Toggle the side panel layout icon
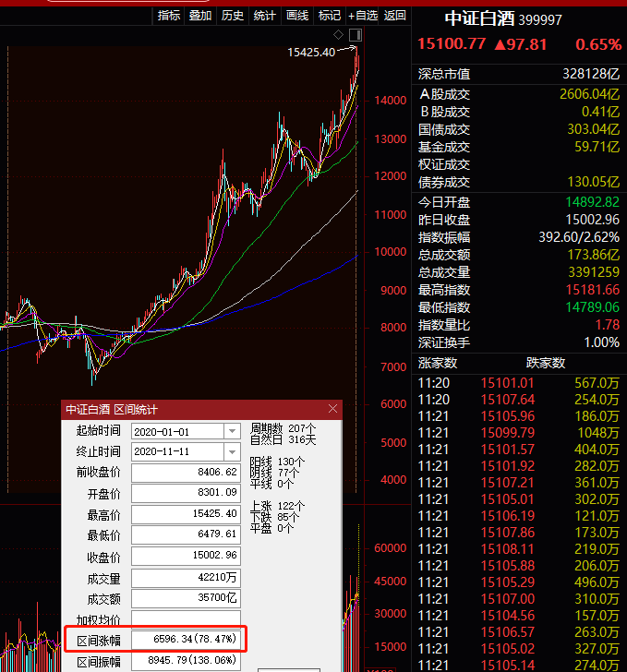 [356, 34]
